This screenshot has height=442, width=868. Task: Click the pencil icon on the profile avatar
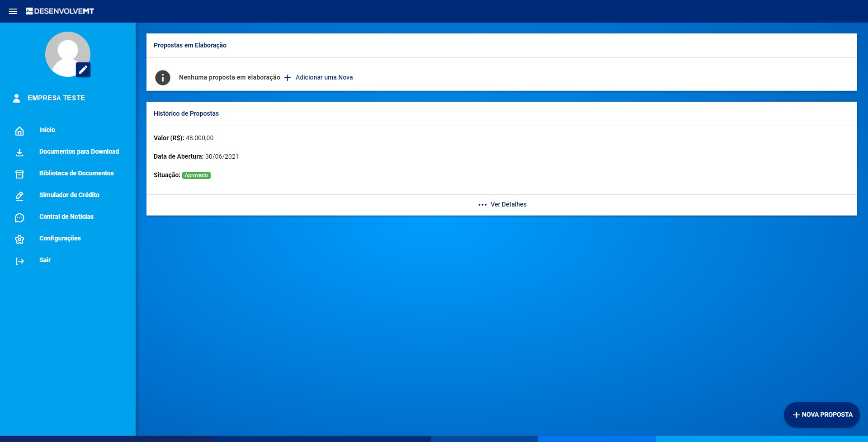pyautogui.click(x=83, y=70)
